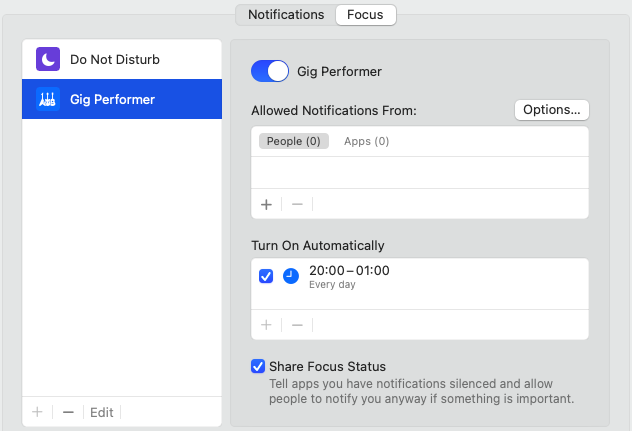This screenshot has height=431, width=632.
Task: Remove selected Focus with sidebar minus
Action: [x=69, y=412]
